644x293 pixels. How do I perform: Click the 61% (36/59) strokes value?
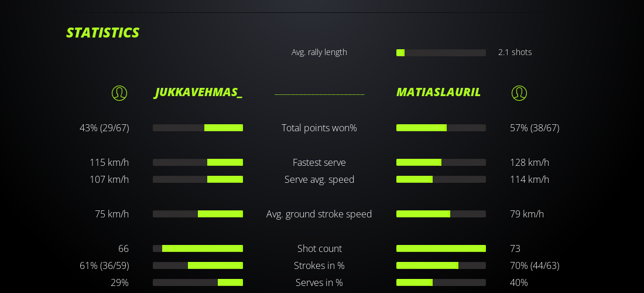point(104,265)
